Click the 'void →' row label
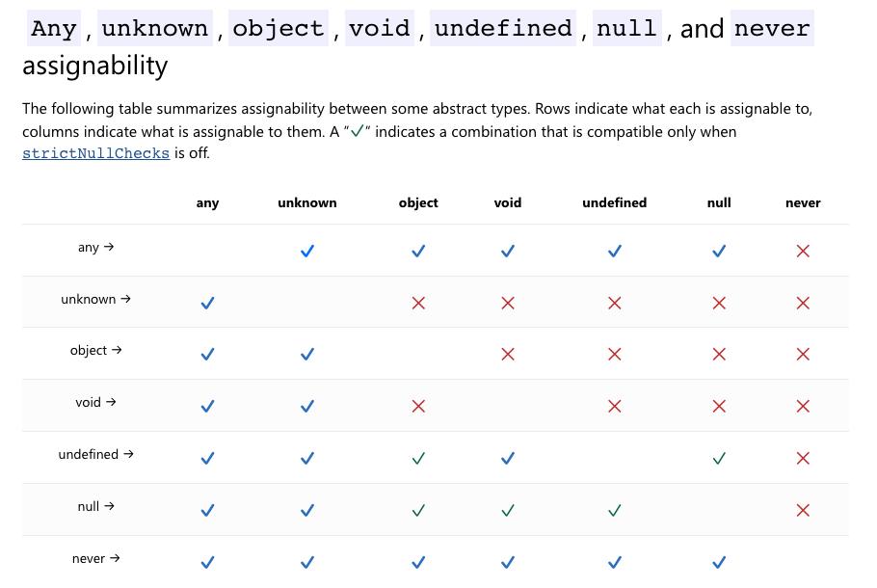Image resolution: width=877 pixels, height=588 pixels. tap(95, 402)
